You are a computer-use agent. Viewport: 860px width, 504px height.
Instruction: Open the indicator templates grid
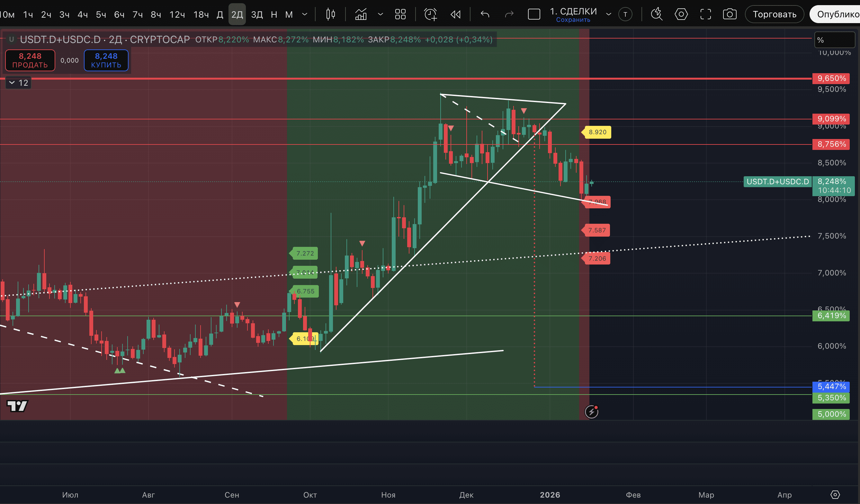click(400, 14)
